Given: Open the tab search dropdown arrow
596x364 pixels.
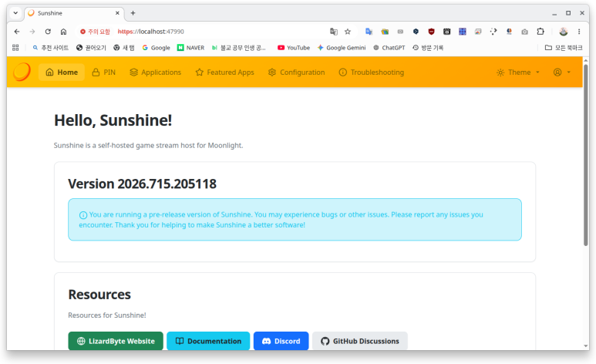Looking at the screenshot, I should 15,13.
